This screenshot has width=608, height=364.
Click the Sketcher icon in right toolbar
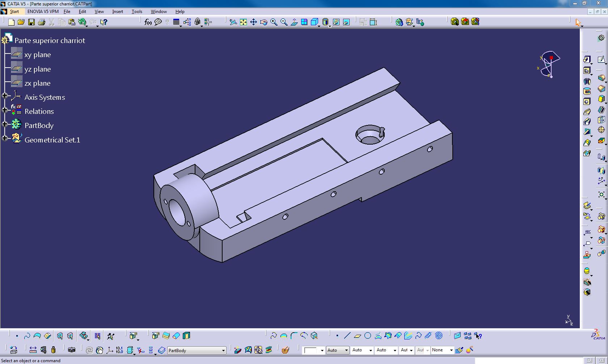point(601,60)
